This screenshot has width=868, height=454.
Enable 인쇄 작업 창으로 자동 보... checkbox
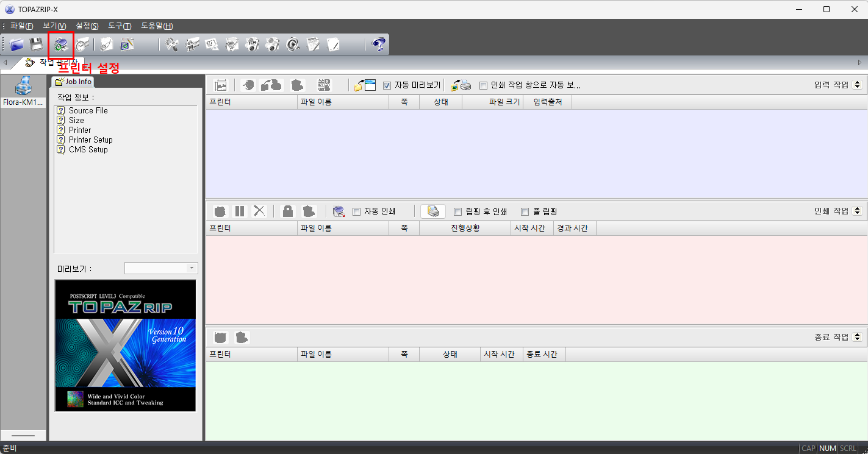[x=484, y=85]
